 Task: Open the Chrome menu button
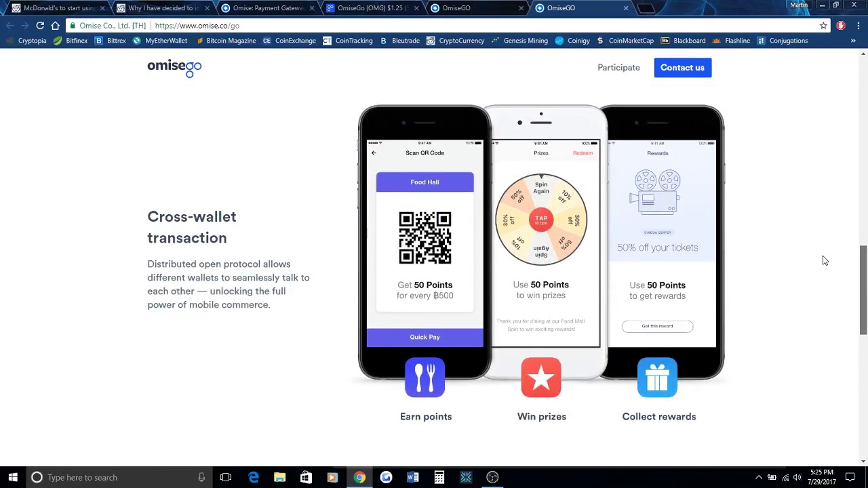[x=858, y=26]
